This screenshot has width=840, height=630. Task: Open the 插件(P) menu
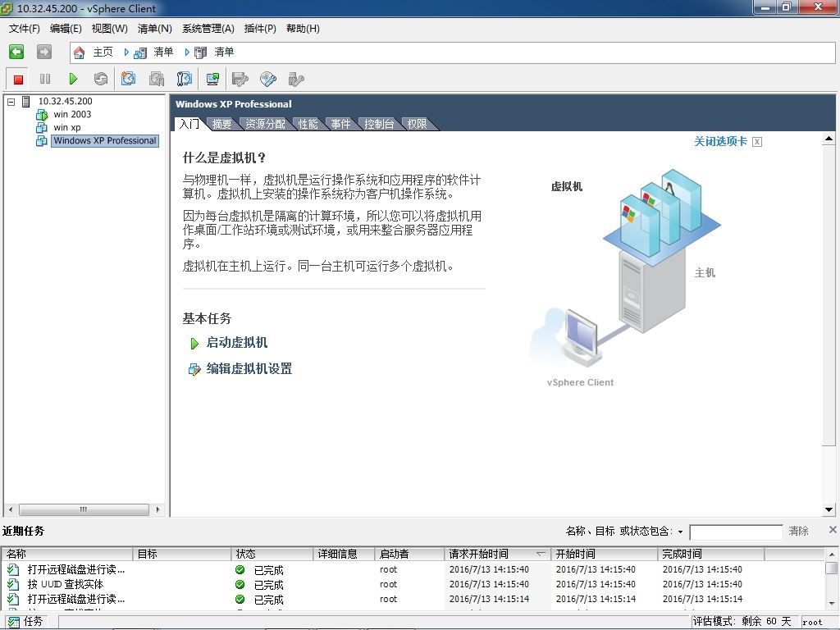pyautogui.click(x=260, y=29)
